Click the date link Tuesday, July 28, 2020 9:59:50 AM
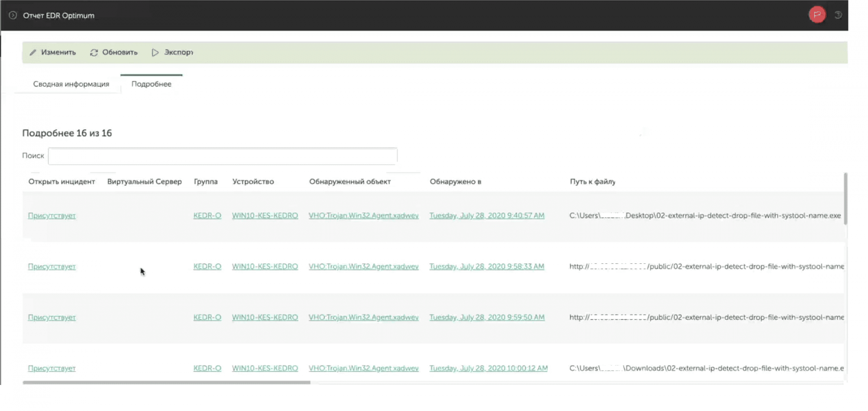Viewport: 868px width, 411px height. [487, 317]
